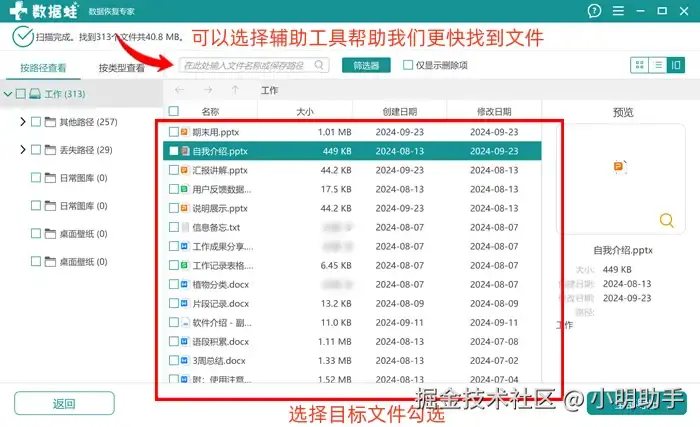Expand the 其他路径 (257) node

pyautogui.click(x=23, y=121)
